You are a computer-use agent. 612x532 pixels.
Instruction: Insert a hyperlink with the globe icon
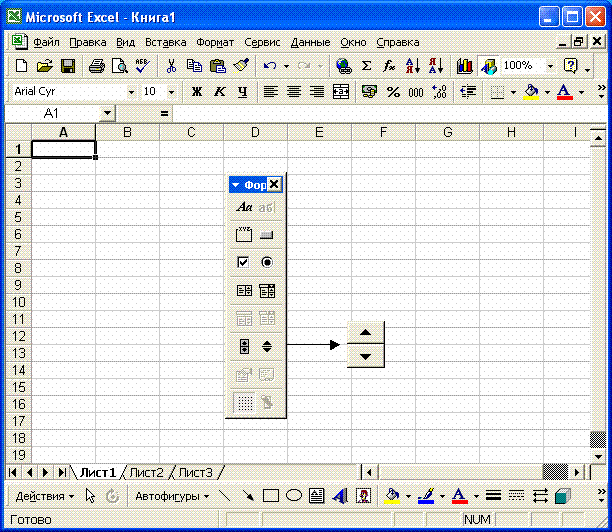(x=343, y=66)
